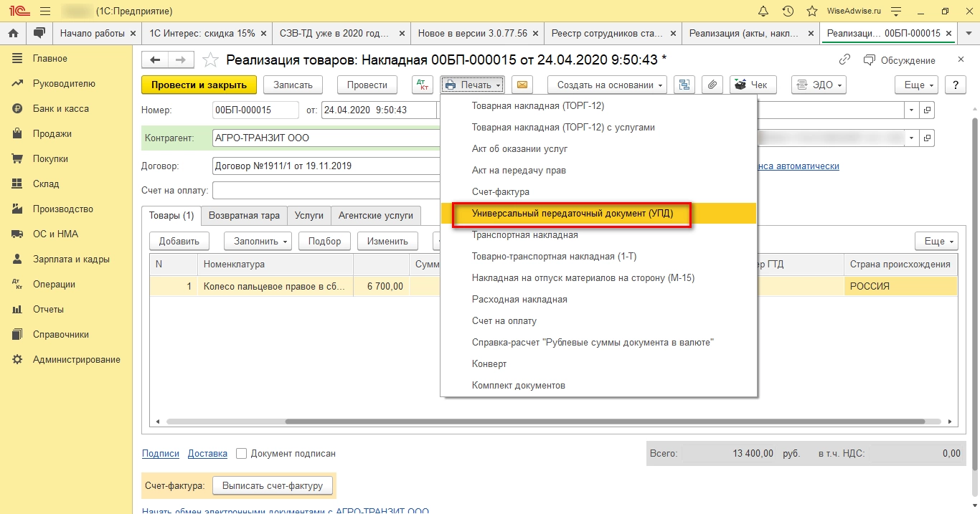Click the Подбор button

tap(325, 241)
